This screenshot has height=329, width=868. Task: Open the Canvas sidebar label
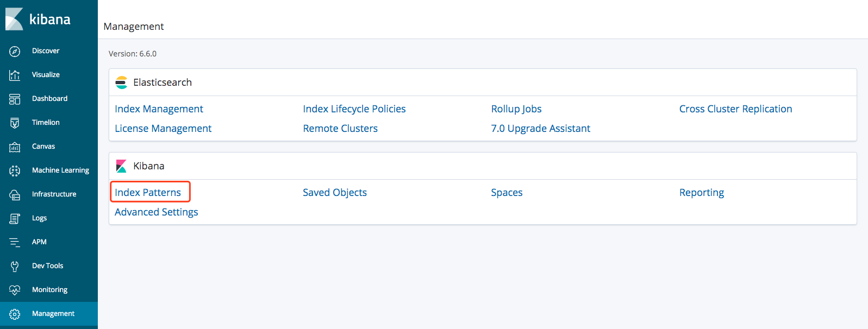coord(43,147)
